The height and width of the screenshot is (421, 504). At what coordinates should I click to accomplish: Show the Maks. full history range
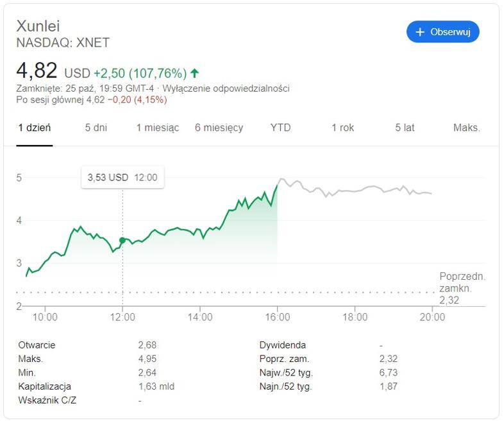(466, 128)
